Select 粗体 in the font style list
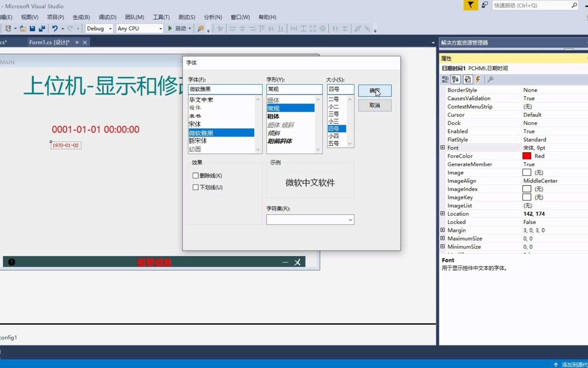The image size is (588, 368). click(x=273, y=117)
